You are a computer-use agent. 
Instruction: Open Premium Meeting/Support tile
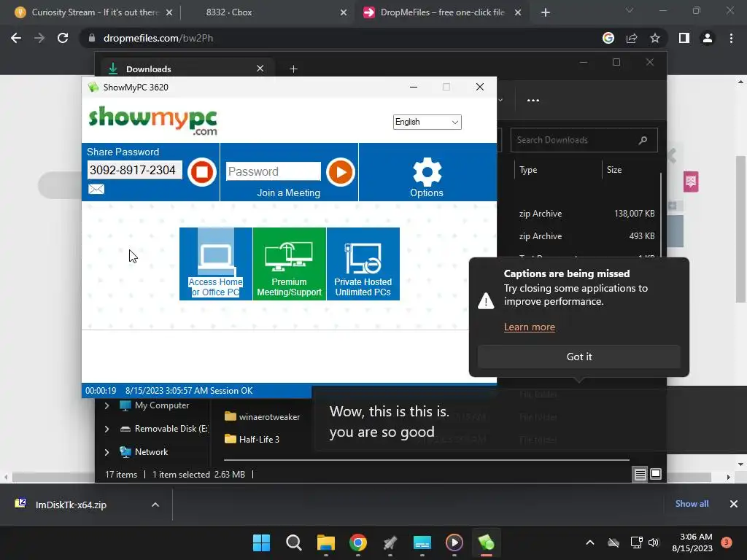point(290,264)
